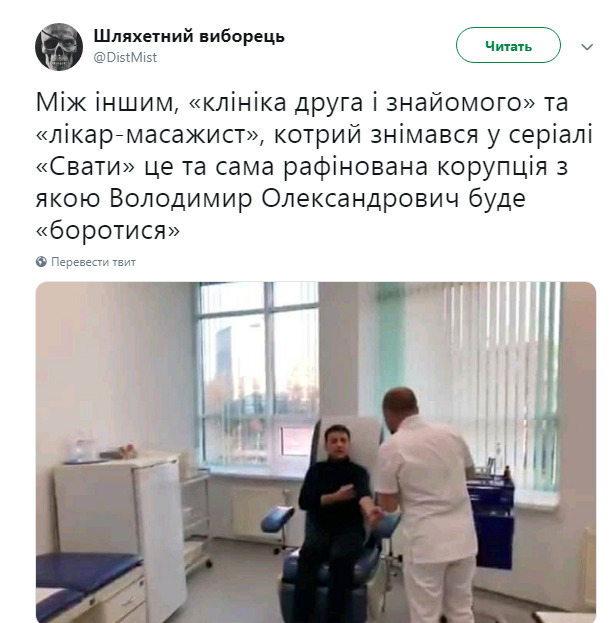Click «боротися» at the tweet's end
The height and width of the screenshot is (623, 611).
(x=108, y=230)
